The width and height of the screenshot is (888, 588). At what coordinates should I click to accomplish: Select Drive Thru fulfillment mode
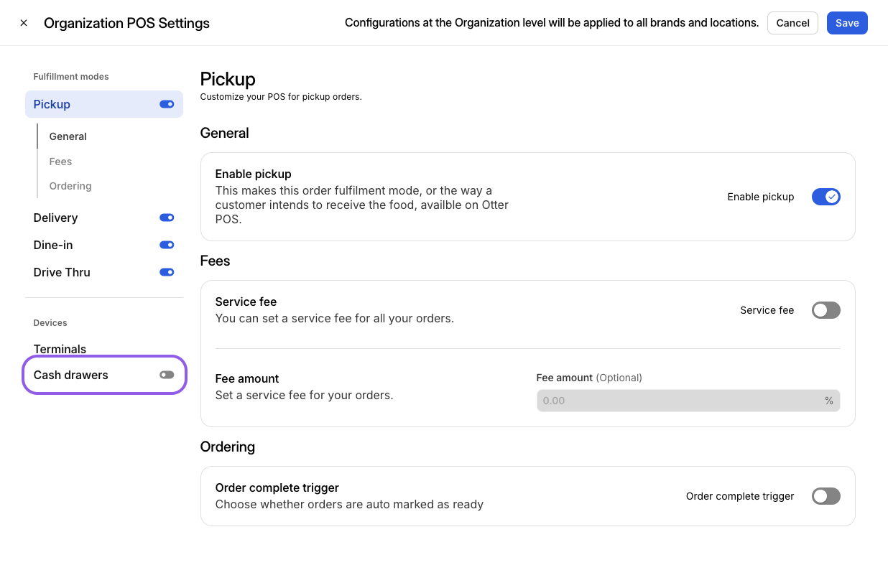(x=62, y=272)
